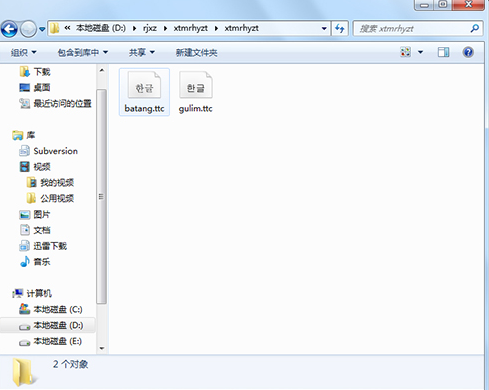Show hidden path with the « chevron

[x=67, y=28]
